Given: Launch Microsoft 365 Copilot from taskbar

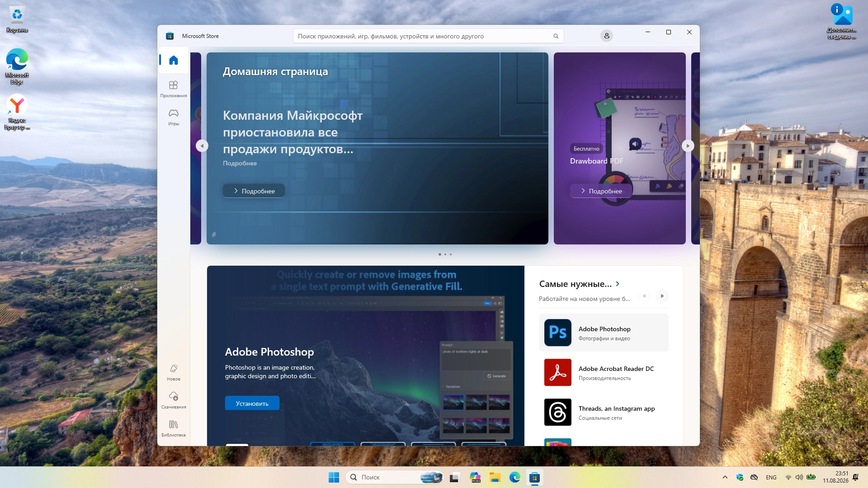Looking at the screenshot, I should pyautogui.click(x=475, y=477).
